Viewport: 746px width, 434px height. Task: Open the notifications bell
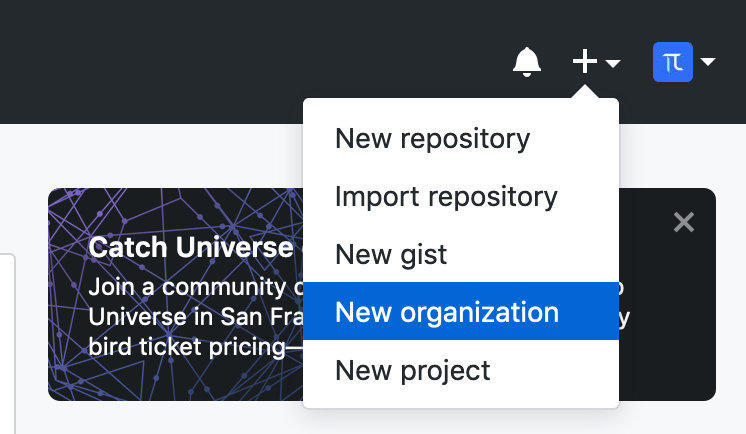[526, 62]
